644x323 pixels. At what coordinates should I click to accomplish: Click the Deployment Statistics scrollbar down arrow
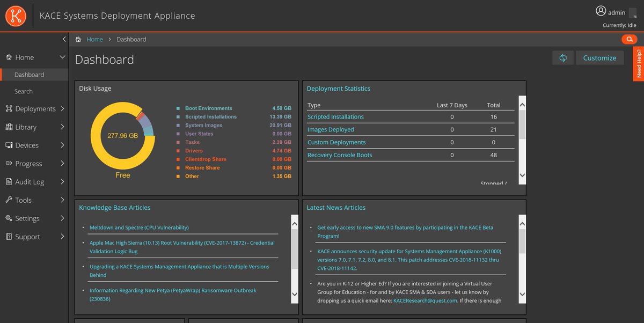coord(523,175)
